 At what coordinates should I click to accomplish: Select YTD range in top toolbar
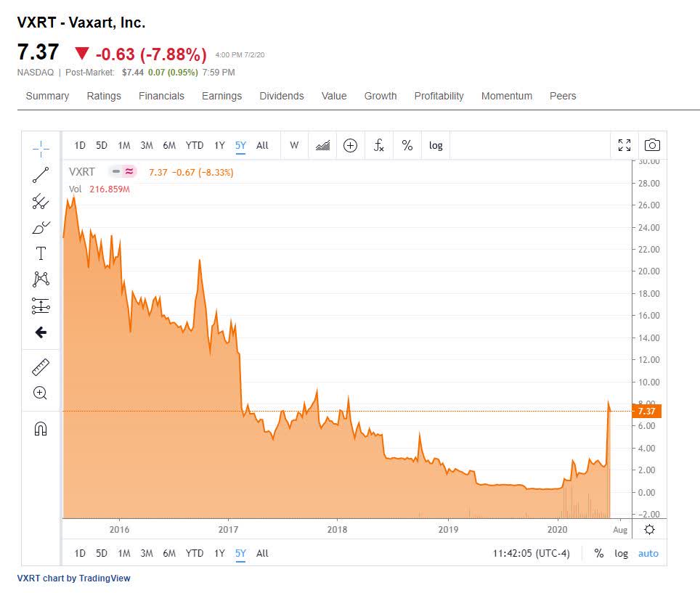point(195,145)
